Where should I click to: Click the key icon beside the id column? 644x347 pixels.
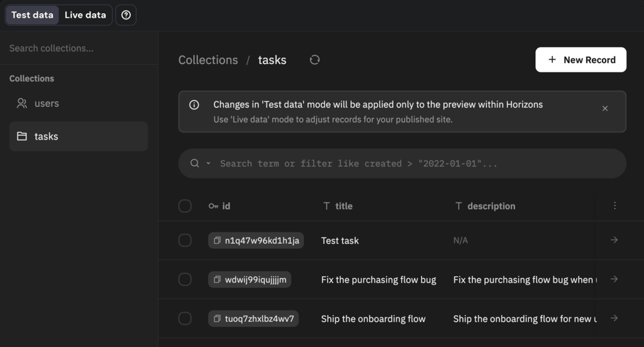pos(214,206)
